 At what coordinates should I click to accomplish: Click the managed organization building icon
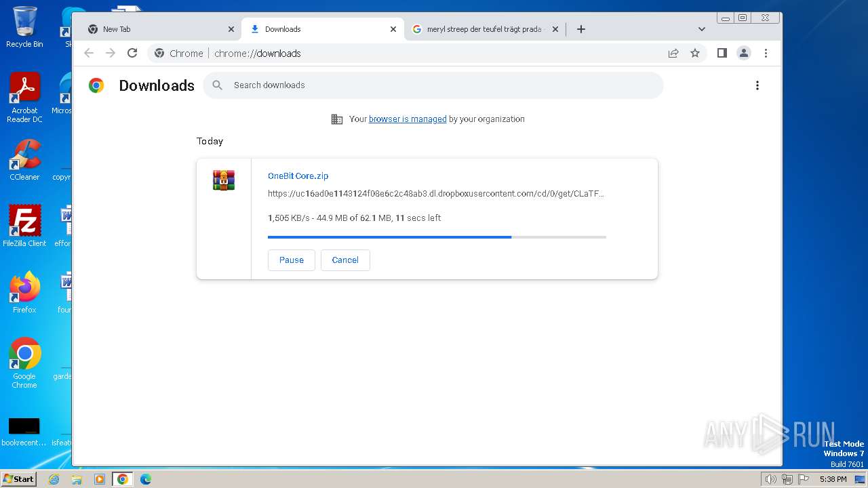click(x=336, y=119)
